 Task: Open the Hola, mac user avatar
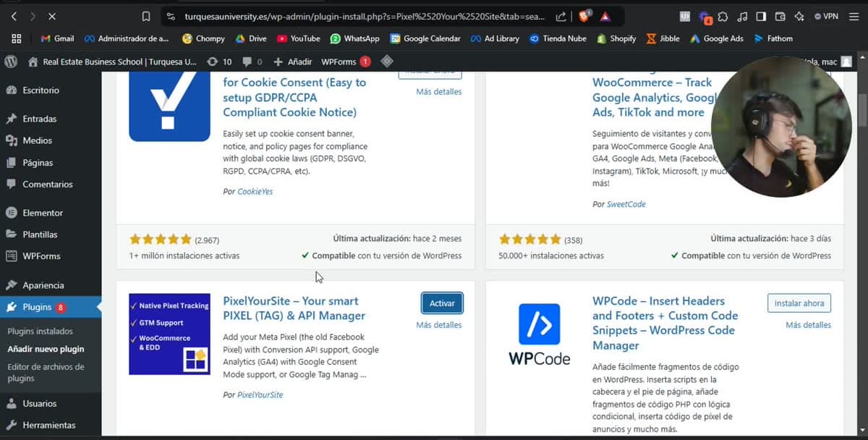coord(846,62)
